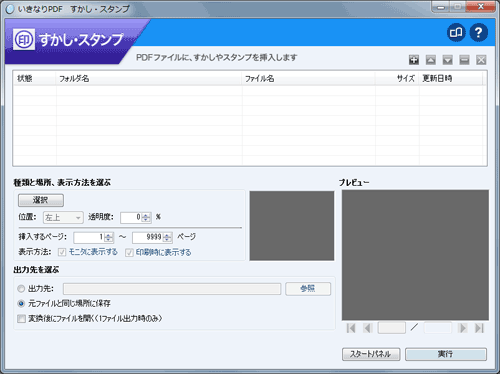Click the すかし・スタンプ stamp logo icon
500x374 pixels.
pyautogui.click(x=24, y=39)
